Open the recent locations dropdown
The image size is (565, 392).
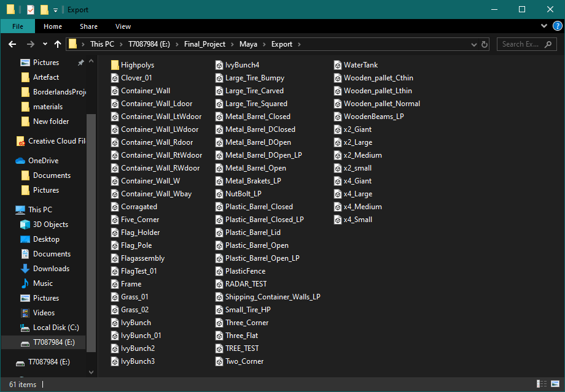pos(45,44)
